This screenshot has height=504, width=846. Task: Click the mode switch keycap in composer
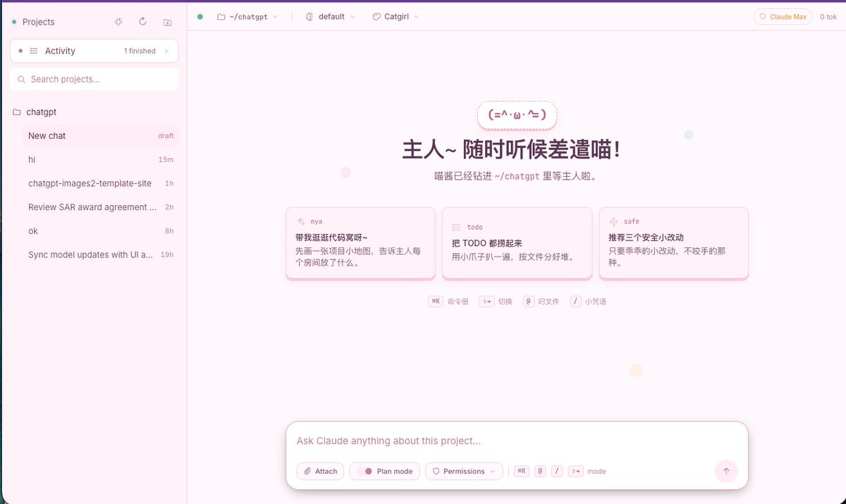click(x=576, y=471)
